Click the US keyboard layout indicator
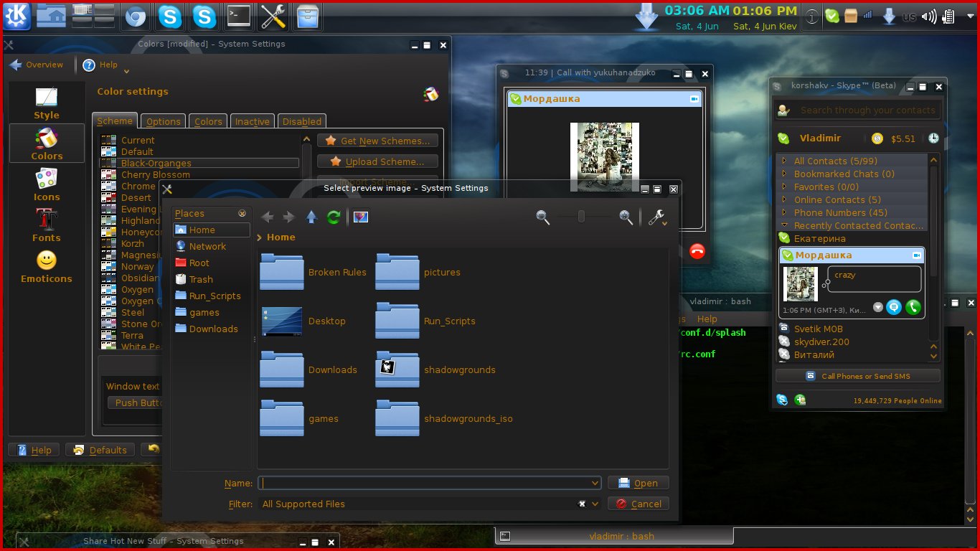980x551 pixels. pyautogui.click(x=909, y=17)
